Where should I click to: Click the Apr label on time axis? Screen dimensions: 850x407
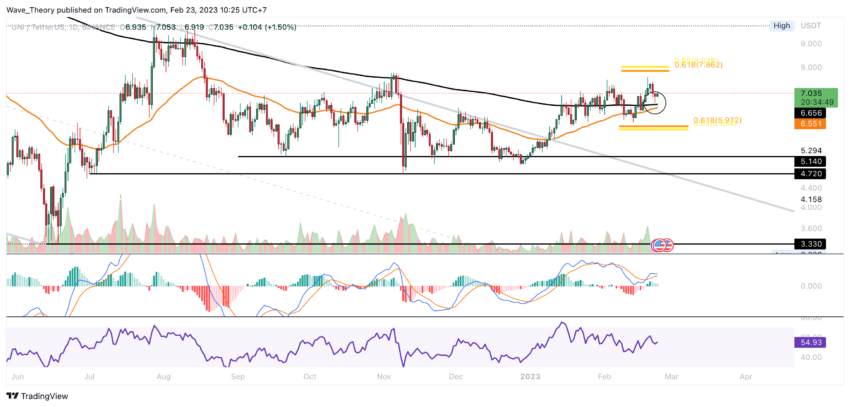pyautogui.click(x=745, y=375)
